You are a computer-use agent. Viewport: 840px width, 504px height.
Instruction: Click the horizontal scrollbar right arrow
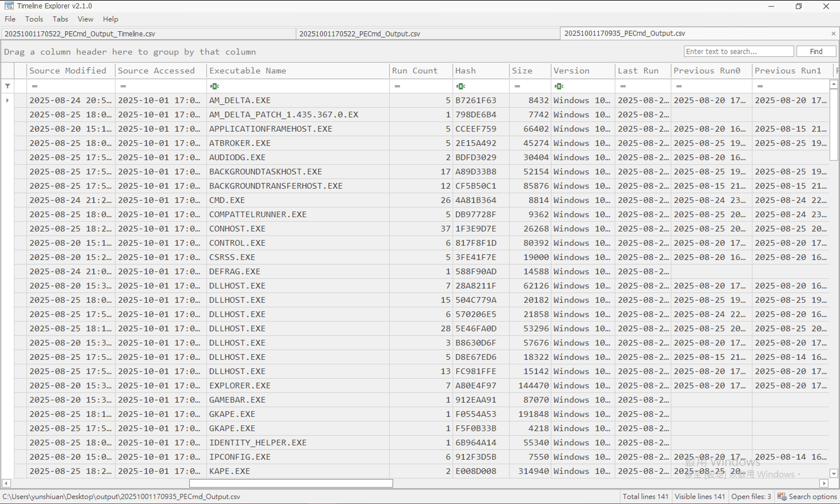pos(824,483)
